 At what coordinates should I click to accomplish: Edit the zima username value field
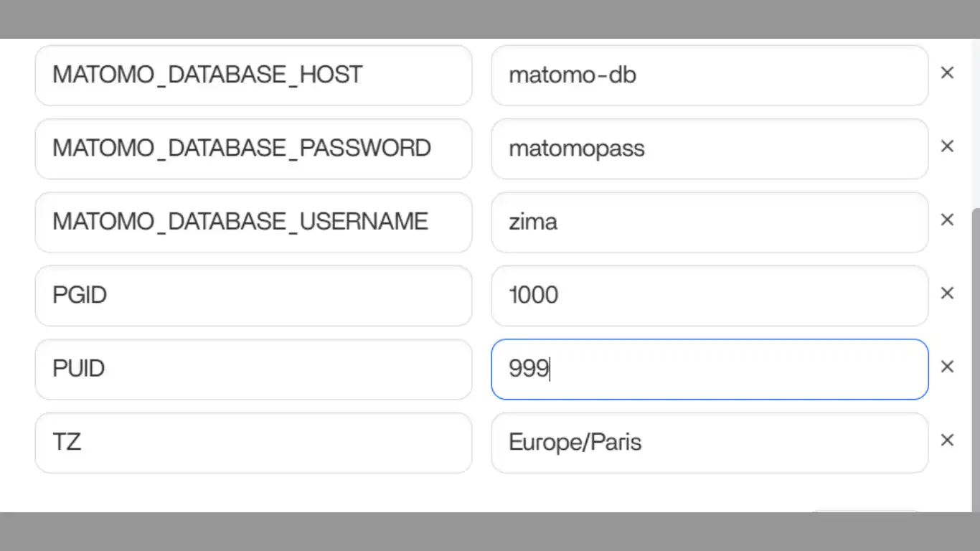(709, 222)
